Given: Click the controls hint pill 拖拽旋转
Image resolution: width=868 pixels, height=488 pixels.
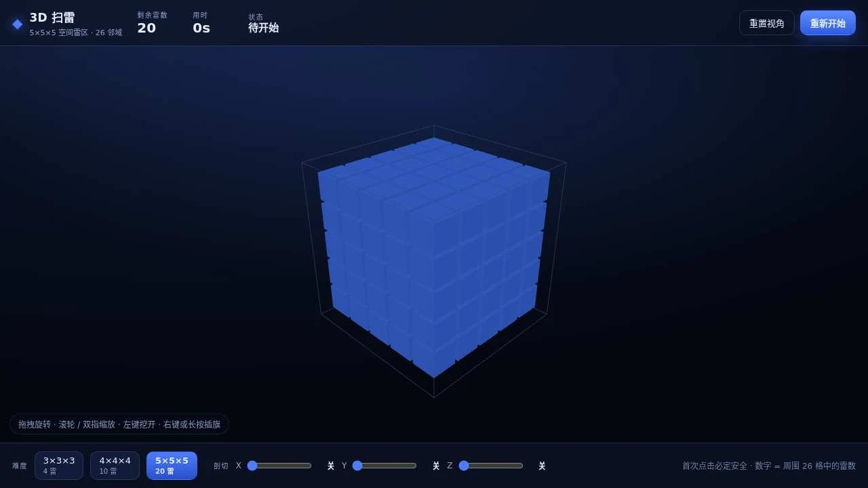Looking at the screenshot, I should 119,424.
